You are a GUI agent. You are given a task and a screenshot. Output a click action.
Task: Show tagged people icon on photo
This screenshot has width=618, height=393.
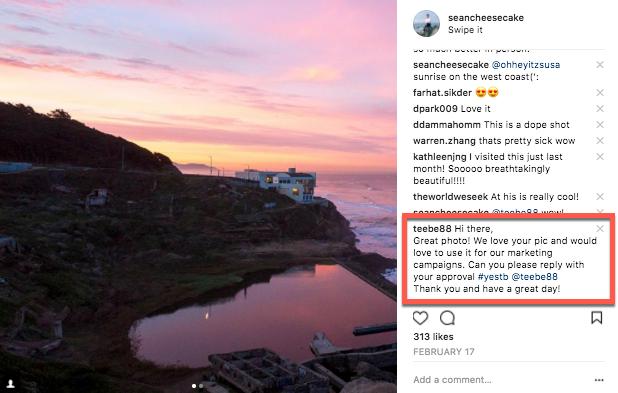[x=11, y=384]
